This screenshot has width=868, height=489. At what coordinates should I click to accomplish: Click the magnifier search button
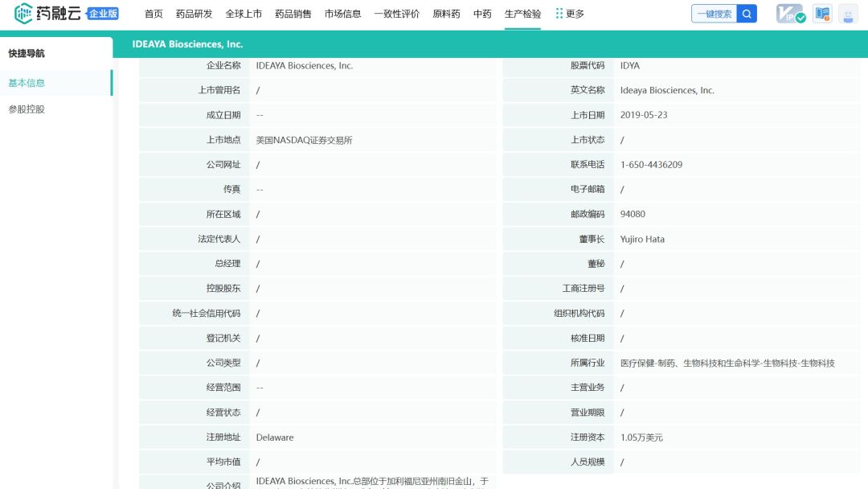click(x=747, y=14)
